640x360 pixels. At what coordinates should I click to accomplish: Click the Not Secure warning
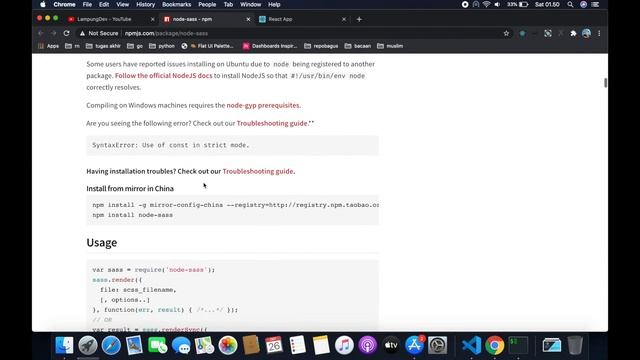tap(99, 33)
